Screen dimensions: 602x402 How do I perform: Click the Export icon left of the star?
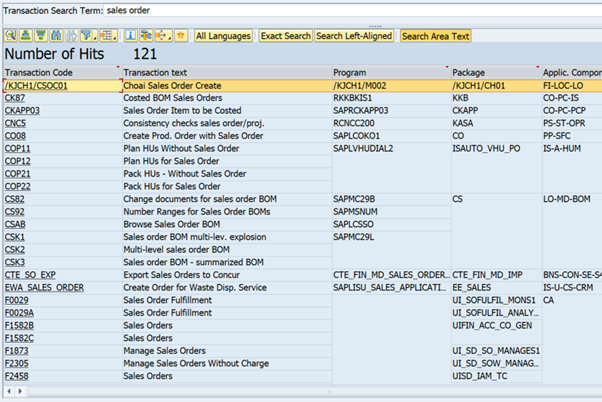[x=164, y=36]
